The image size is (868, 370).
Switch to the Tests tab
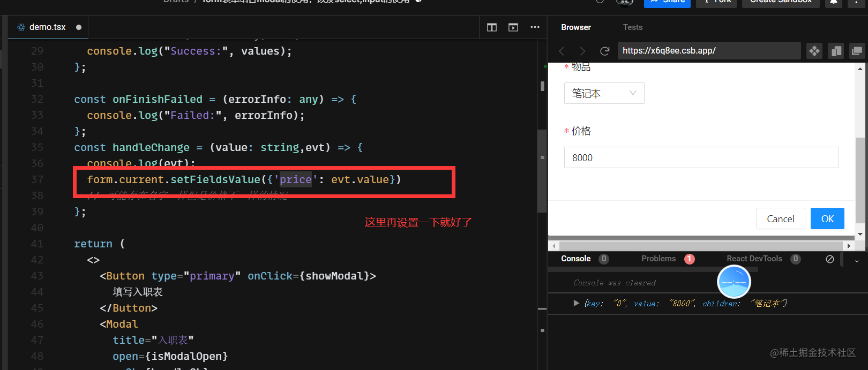pyautogui.click(x=632, y=27)
